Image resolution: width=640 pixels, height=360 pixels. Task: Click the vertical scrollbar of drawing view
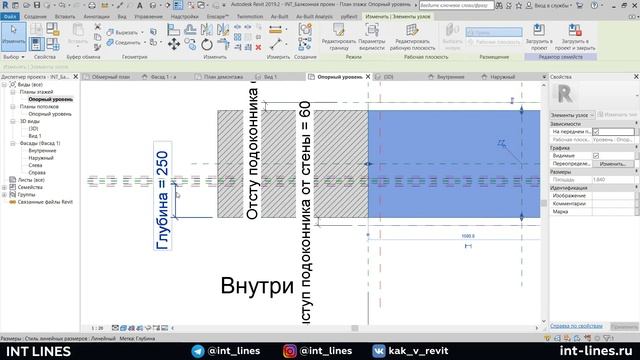tap(543, 203)
